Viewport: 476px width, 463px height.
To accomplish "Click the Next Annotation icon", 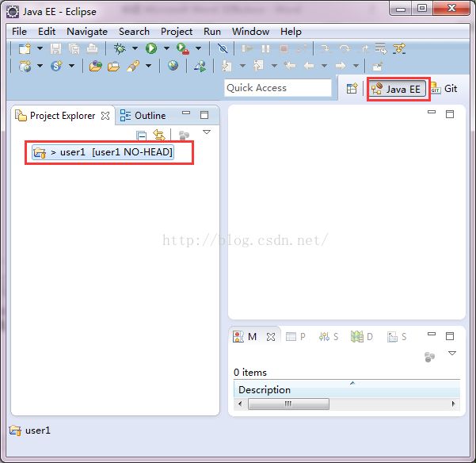I will pyautogui.click(x=227, y=66).
